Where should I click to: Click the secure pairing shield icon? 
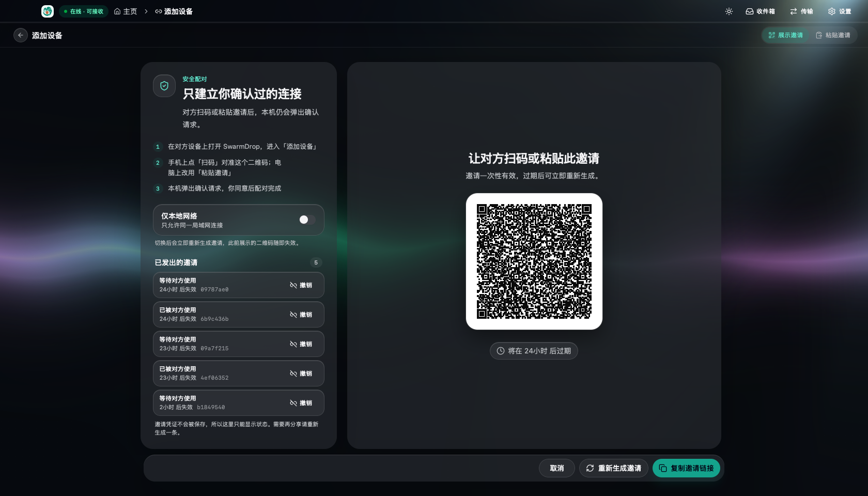[x=164, y=86]
